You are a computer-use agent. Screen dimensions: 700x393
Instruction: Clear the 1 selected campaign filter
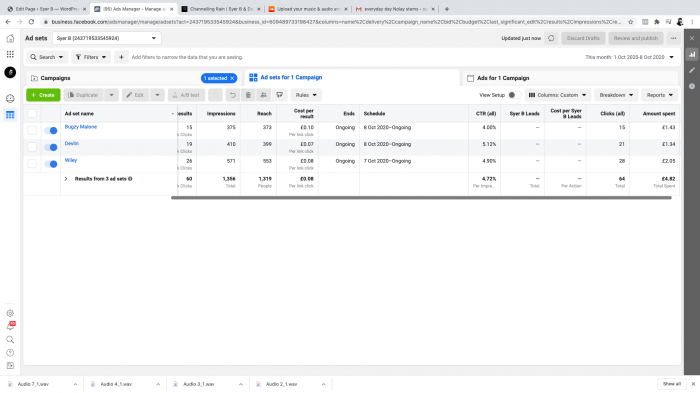point(232,78)
